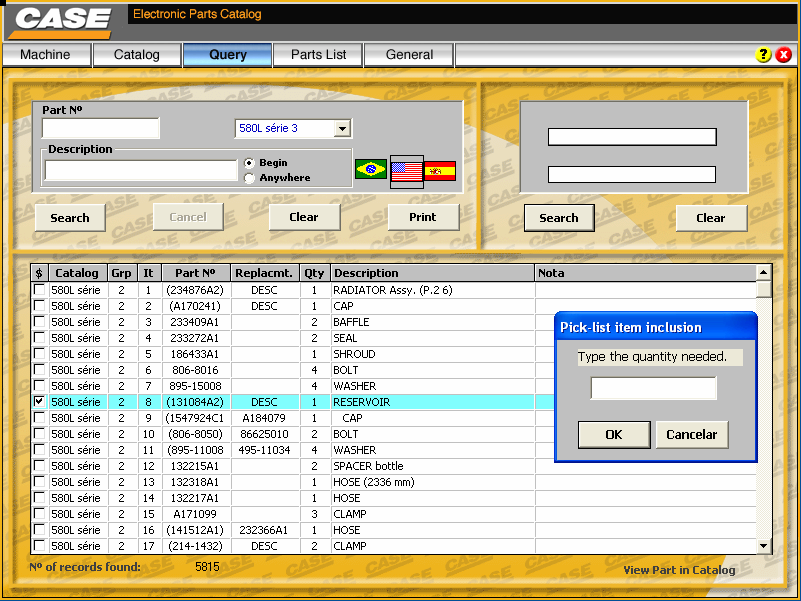Click part number 132217A1 cell

(196, 498)
